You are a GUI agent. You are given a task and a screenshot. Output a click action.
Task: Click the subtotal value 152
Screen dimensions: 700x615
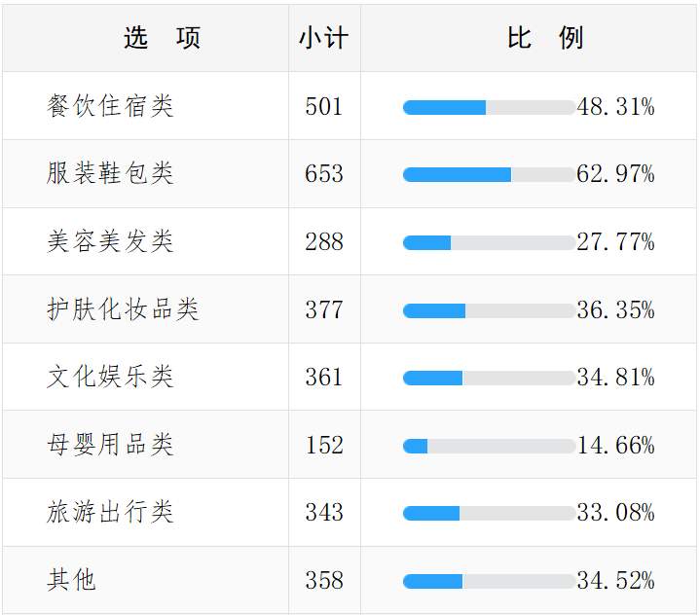(x=324, y=445)
